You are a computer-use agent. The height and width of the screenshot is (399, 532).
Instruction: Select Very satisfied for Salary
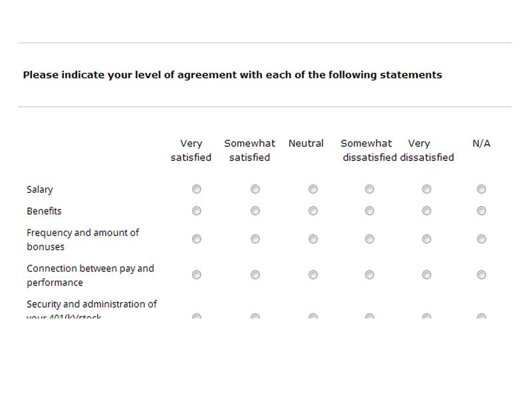click(x=196, y=189)
